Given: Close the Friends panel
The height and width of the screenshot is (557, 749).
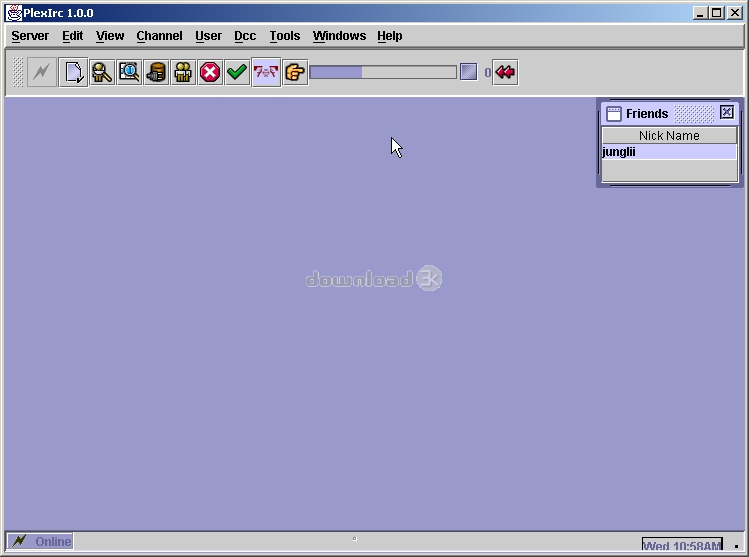Looking at the screenshot, I should (x=727, y=112).
